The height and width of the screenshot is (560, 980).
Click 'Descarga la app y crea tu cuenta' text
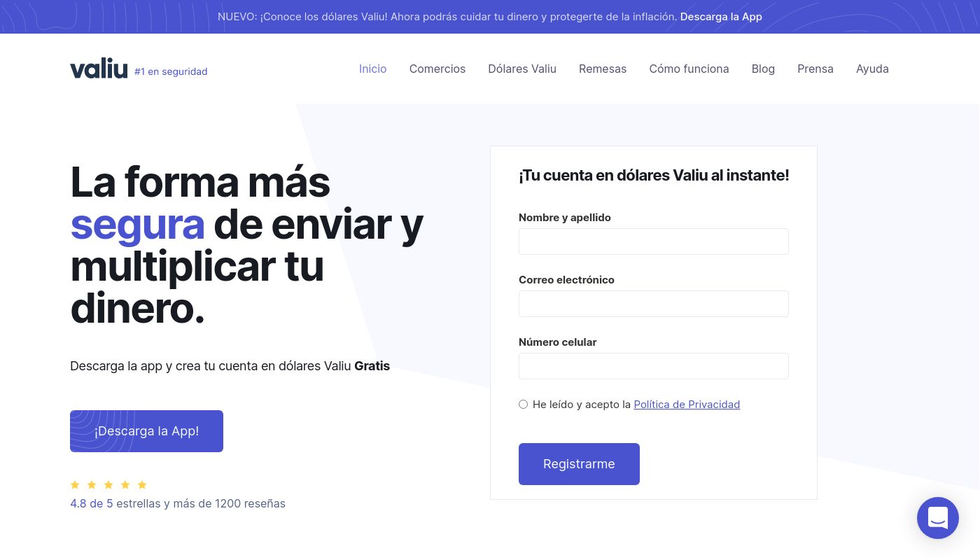point(230,366)
